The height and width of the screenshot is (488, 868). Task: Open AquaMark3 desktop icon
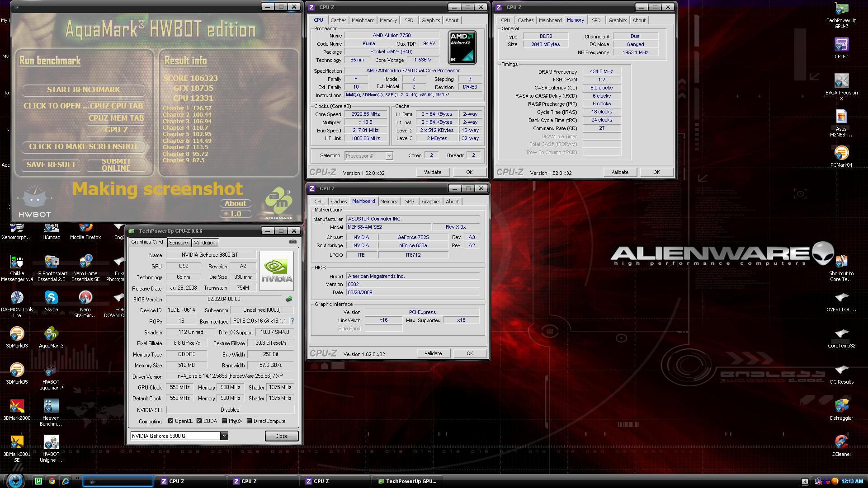coord(51,338)
